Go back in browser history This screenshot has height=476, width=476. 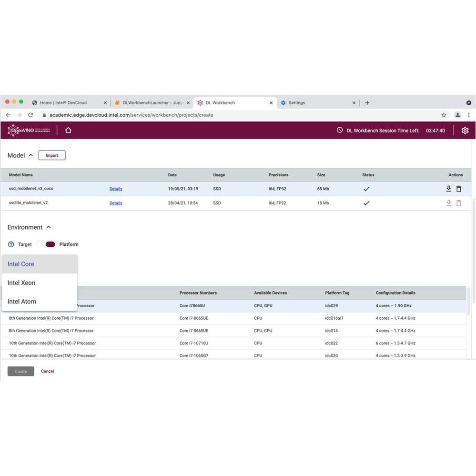pos(8,115)
